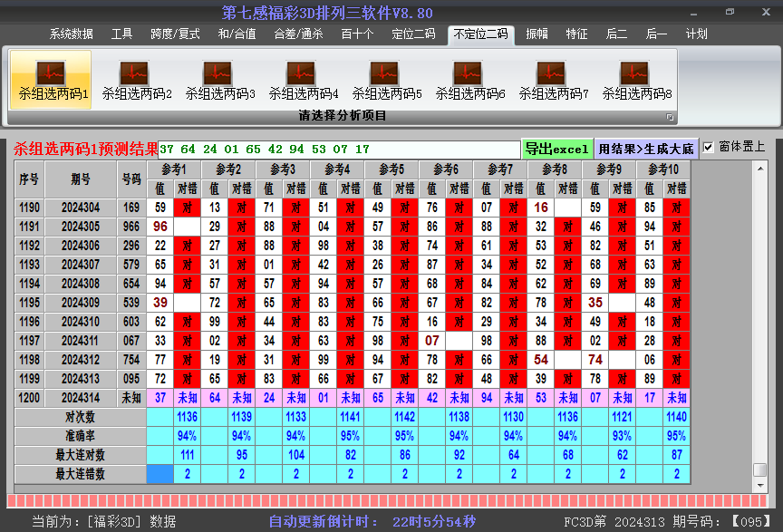Viewport: 783px width, 532px height.
Task: Select the 杀组选两码3 icon
Action: [x=217, y=80]
